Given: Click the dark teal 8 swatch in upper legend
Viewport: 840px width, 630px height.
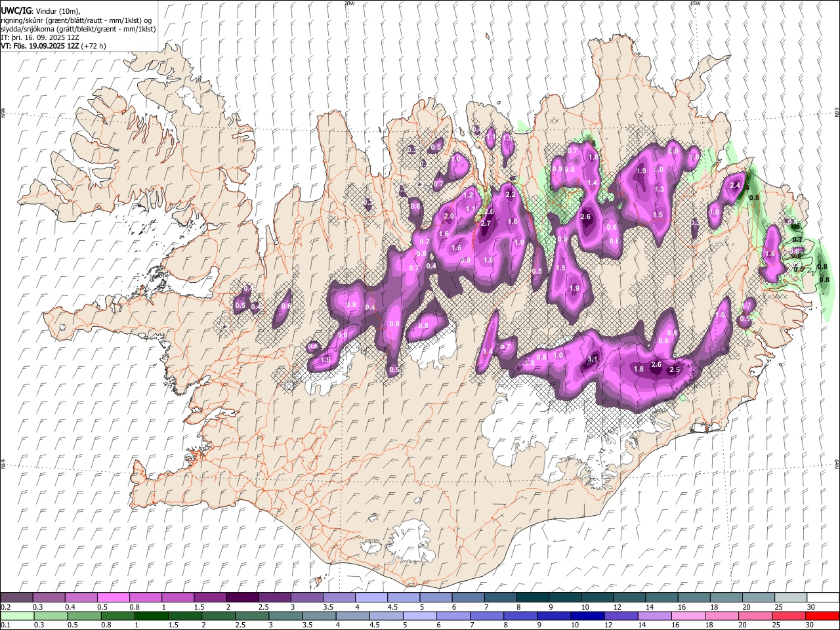Looking at the screenshot, I should click(532, 597).
